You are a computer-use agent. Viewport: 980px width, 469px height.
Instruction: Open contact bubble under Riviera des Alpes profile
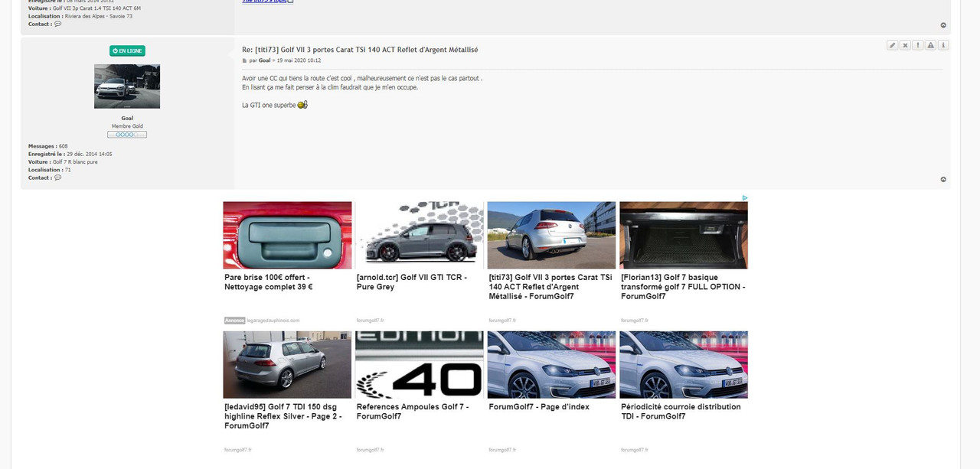tap(57, 24)
